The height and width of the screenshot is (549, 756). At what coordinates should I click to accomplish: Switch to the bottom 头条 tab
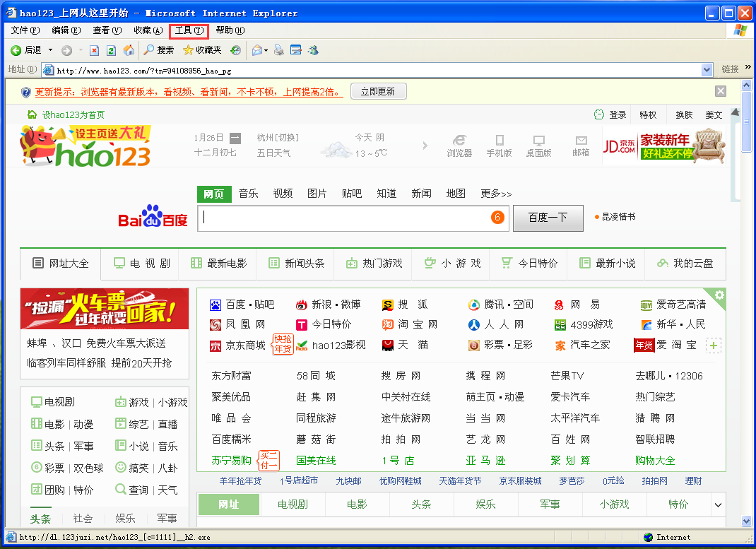click(x=421, y=504)
